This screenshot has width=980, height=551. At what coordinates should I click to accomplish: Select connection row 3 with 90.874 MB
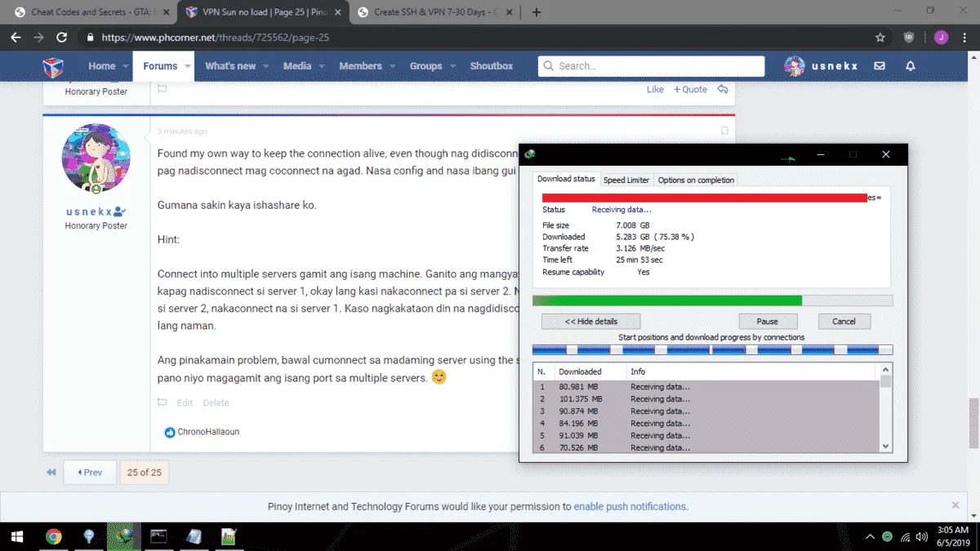(x=706, y=411)
